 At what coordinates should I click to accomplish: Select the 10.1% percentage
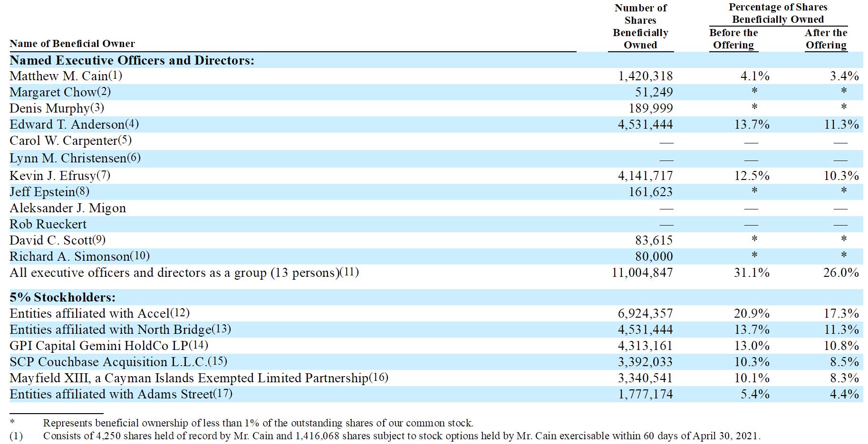752,378
